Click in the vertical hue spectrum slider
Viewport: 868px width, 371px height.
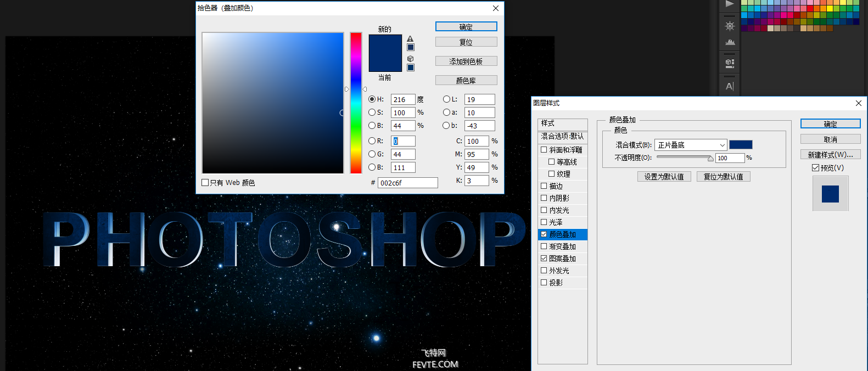click(x=356, y=103)
